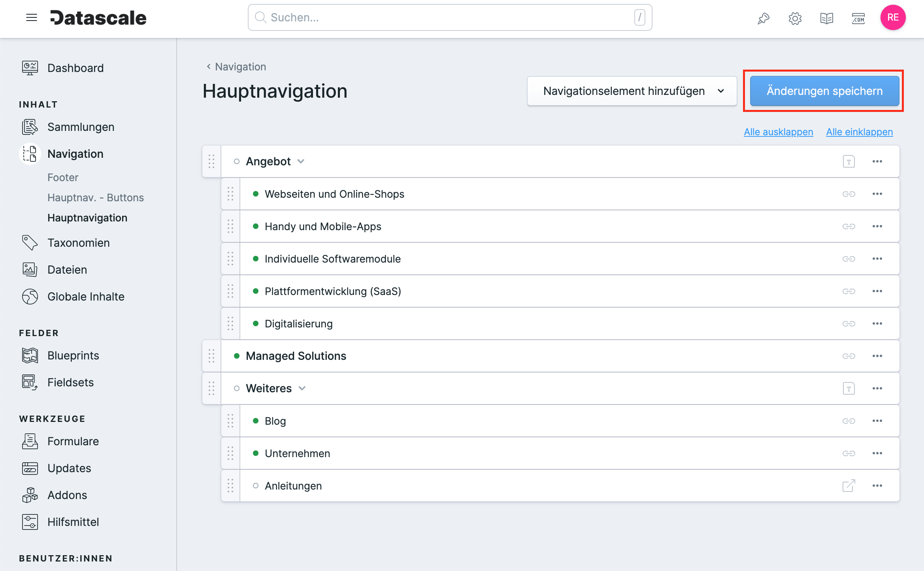This screenshot has width=924, height=571.
Task: Open the Blueprints icon under Felder
Action: click(x=30, y=356)
